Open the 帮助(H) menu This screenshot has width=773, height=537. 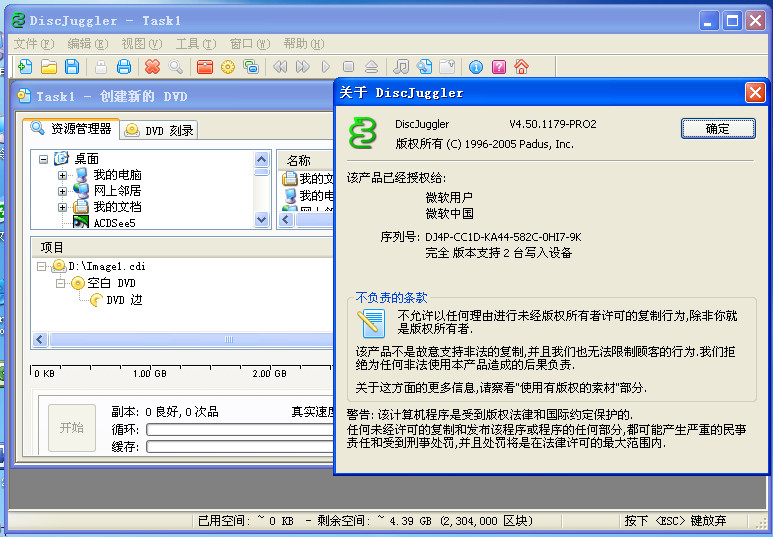tap(304, 44)
